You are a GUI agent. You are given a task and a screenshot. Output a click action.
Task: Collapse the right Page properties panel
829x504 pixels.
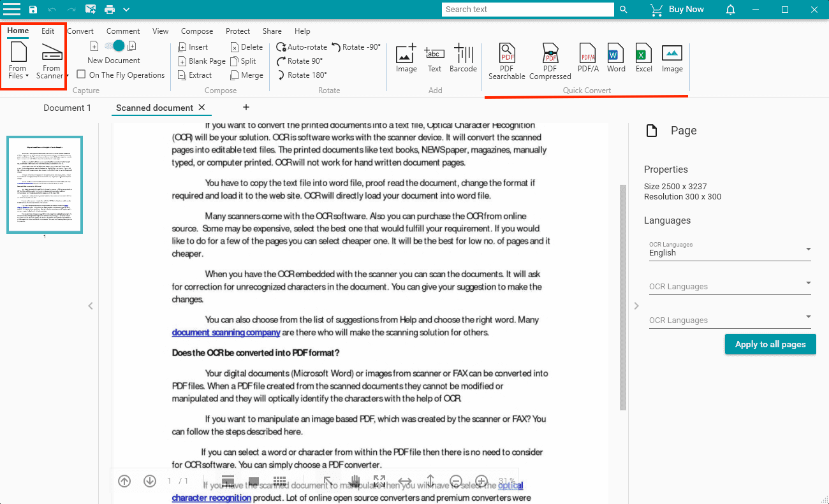(636, 306)
